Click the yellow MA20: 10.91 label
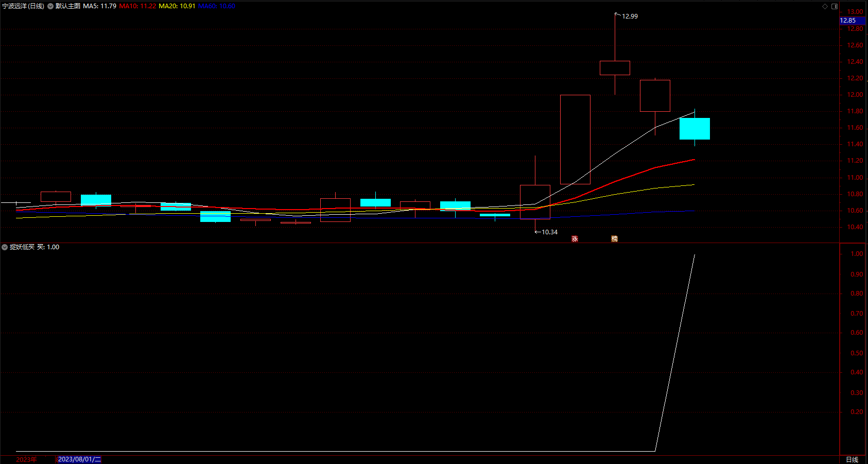The width and height of the screenshot is (868, 464). pyautogui.click(x=177, y=6)
